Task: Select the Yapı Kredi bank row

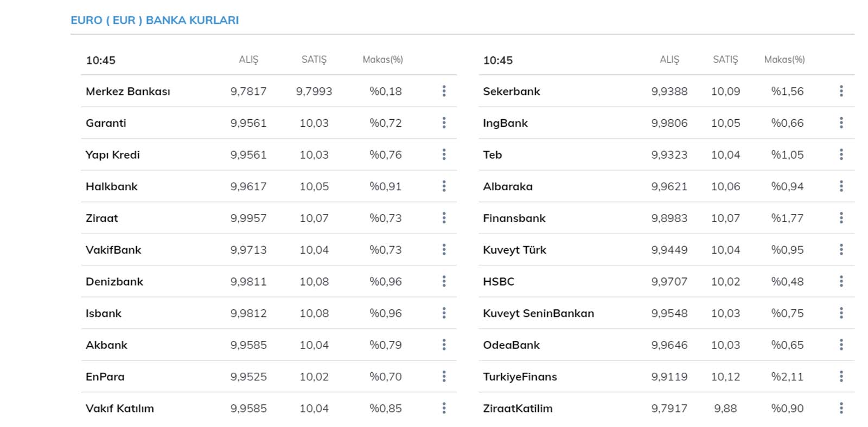Action: pyautogui.click(x=113, y=155)
